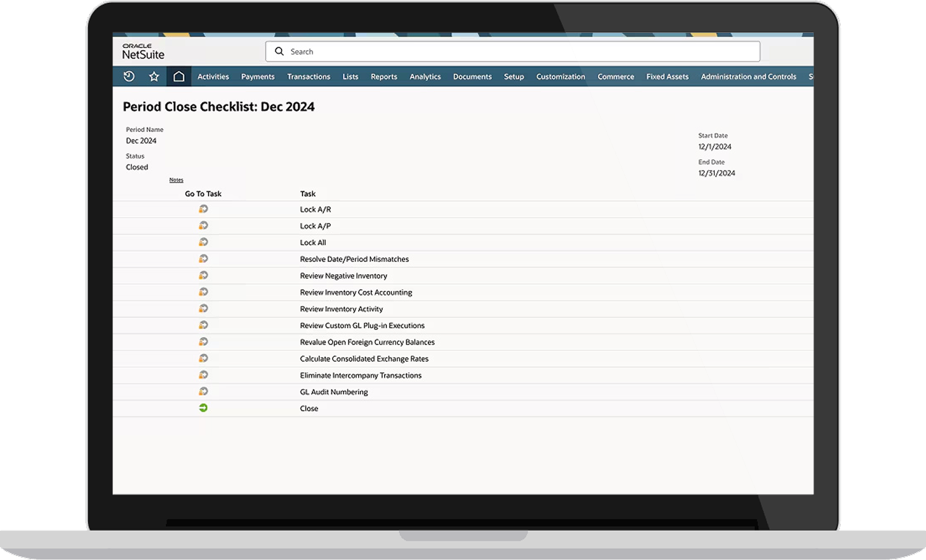Screen dimensions: 926x560
Task: Expand the Fixed Assets menu
Action: point(667,77)
